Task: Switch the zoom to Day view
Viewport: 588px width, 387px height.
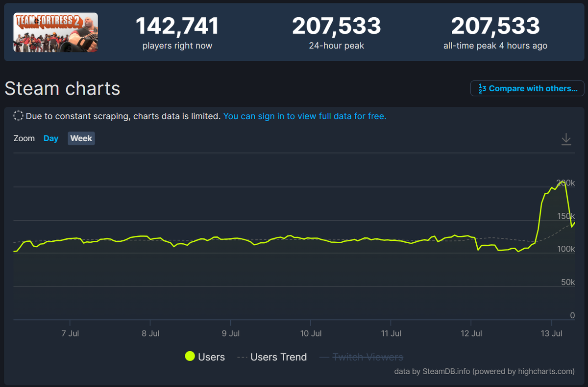Action: [x=51, y=138]
